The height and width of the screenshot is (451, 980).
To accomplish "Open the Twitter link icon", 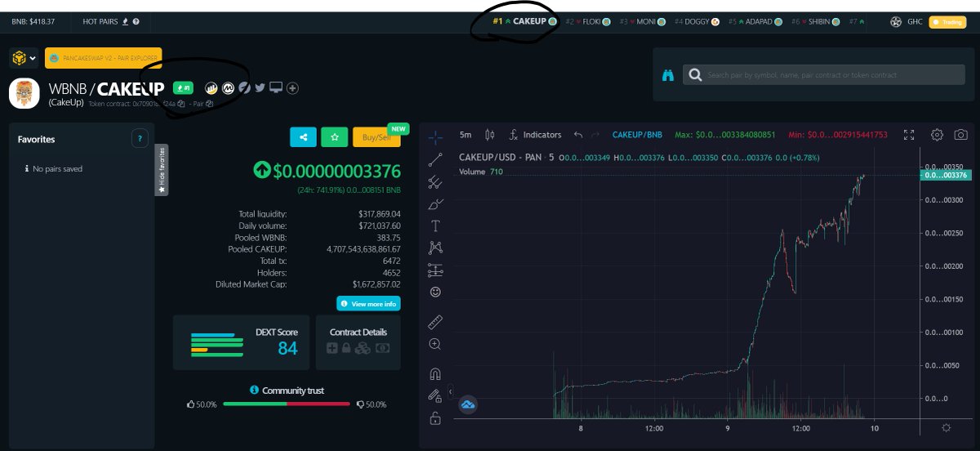I will tap(260, 87).
